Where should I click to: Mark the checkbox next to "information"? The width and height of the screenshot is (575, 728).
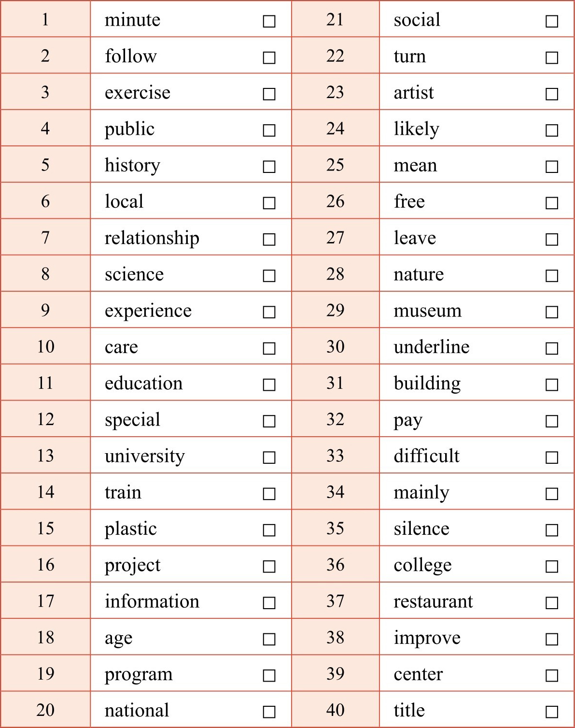pyautogui.click(x=269, y=603)
